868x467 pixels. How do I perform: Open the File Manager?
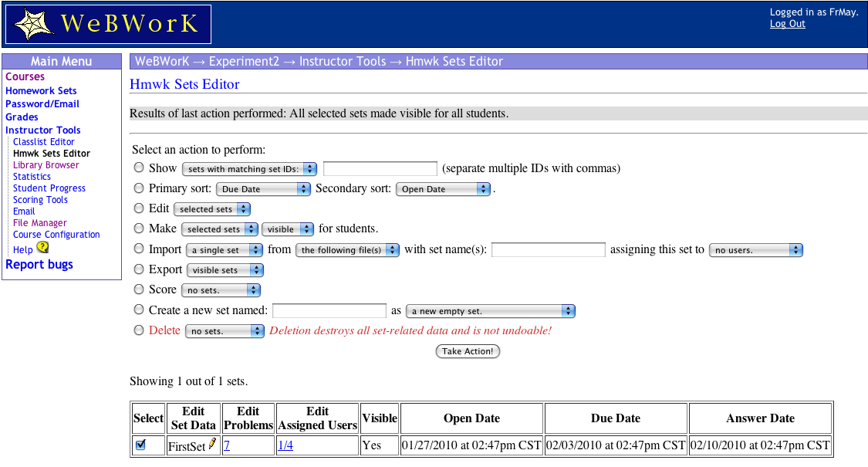[40, 223]
